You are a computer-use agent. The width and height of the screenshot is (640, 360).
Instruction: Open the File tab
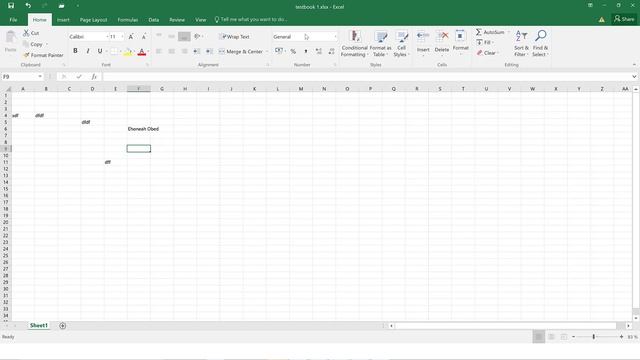click(13, 20)
